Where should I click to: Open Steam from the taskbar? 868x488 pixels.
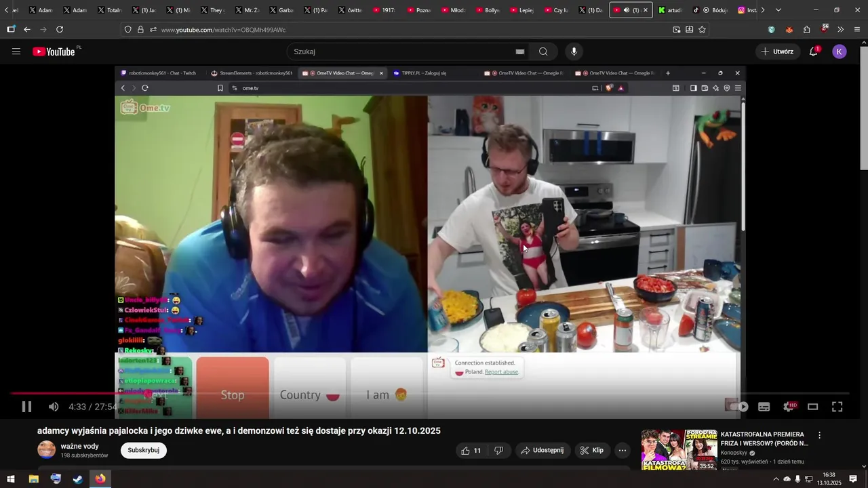click(x=78, y=479)
